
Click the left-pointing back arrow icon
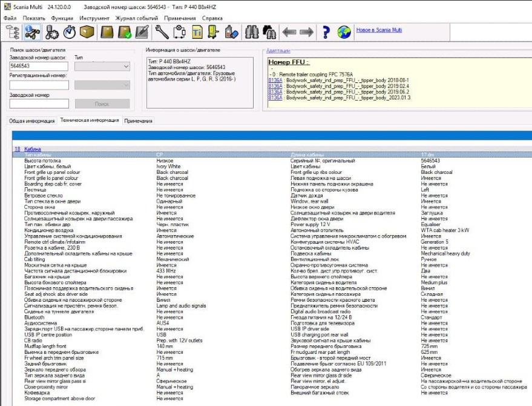289,32
